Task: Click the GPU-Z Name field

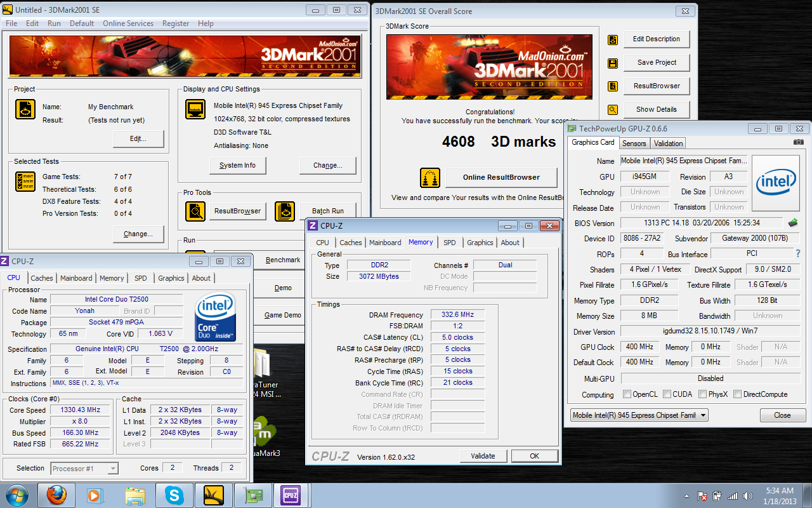Action: (x=684, y=161)
